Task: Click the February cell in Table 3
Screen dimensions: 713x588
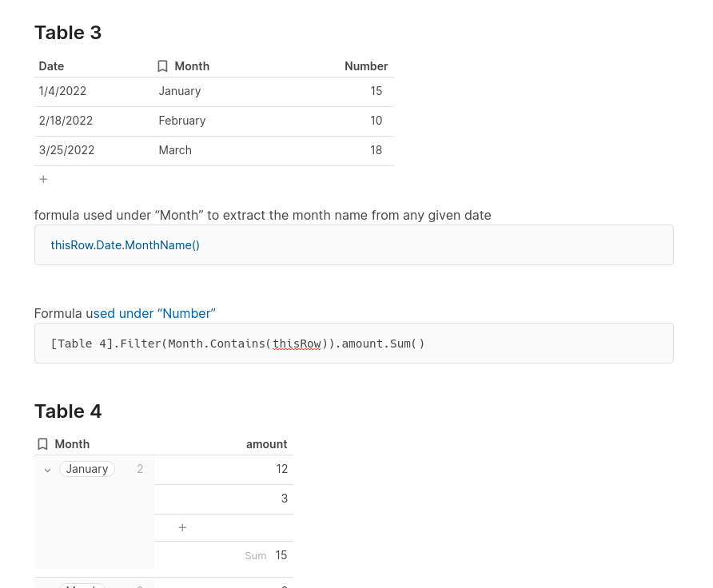Action: click(182, 121)
